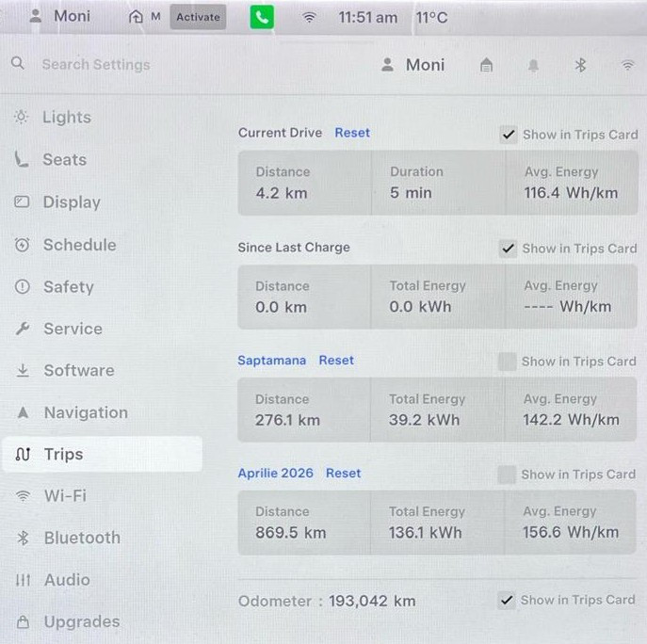Open the Bluetooth icon in settings header
Screen dimensions: 647x644
580,65
